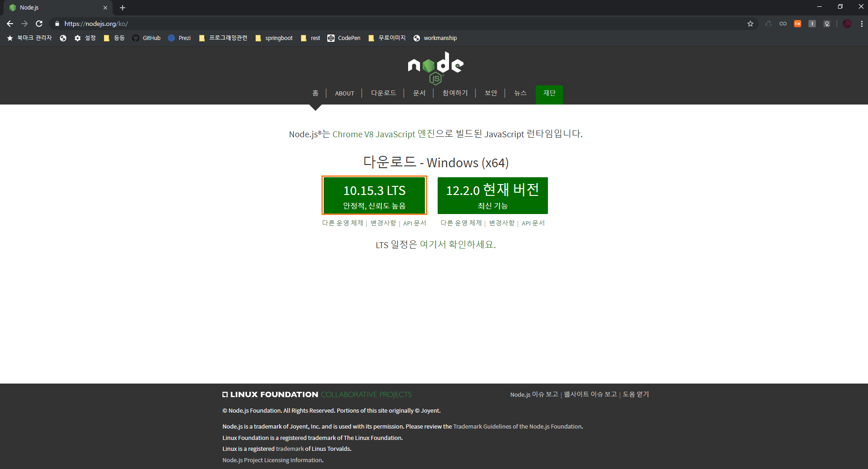The height and width of the screenshot is (469, 868).
Task: Open a new browser tab
Action: [123, 8]
